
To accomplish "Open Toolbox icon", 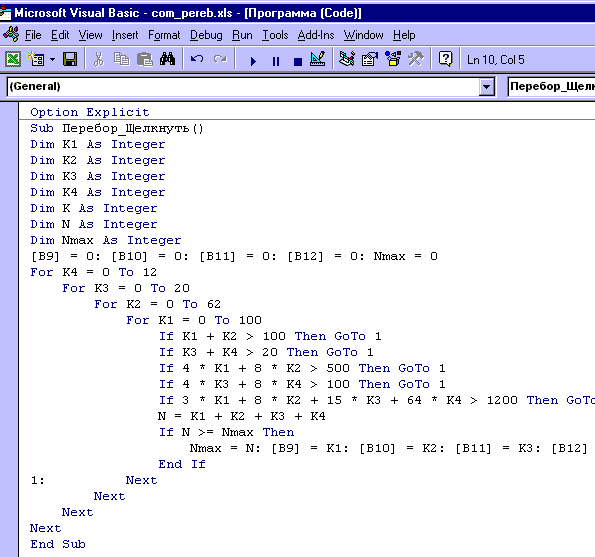I will [416, 59].
